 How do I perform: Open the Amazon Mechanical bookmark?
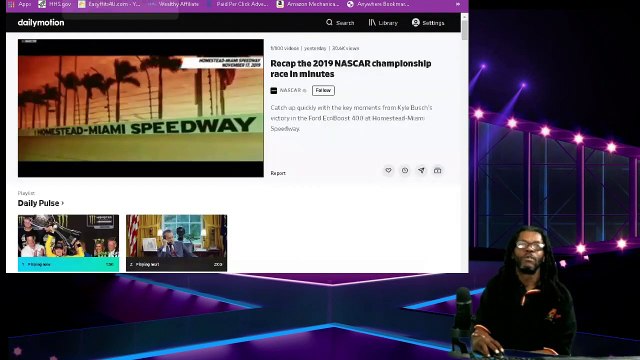point(308,4)
